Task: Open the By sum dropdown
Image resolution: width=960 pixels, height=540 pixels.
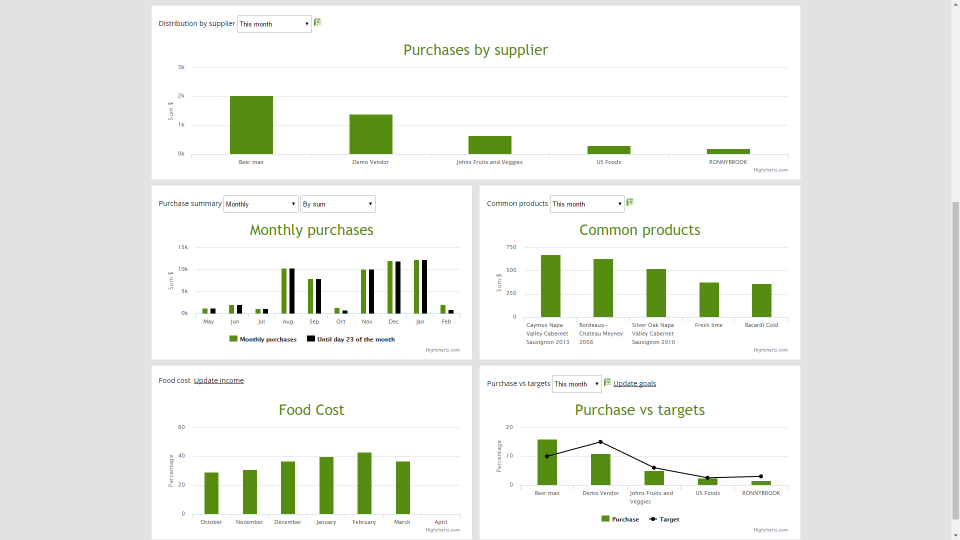Action: pos(337,204)
